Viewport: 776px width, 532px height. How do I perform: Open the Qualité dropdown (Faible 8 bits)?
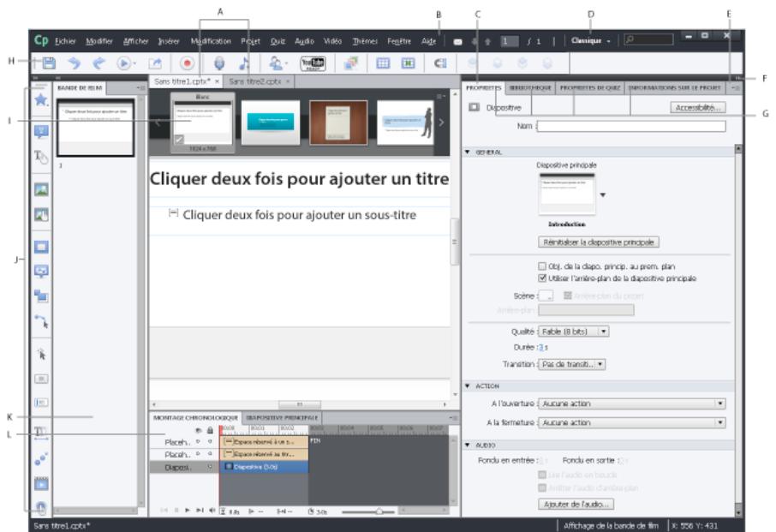point(574,332)
